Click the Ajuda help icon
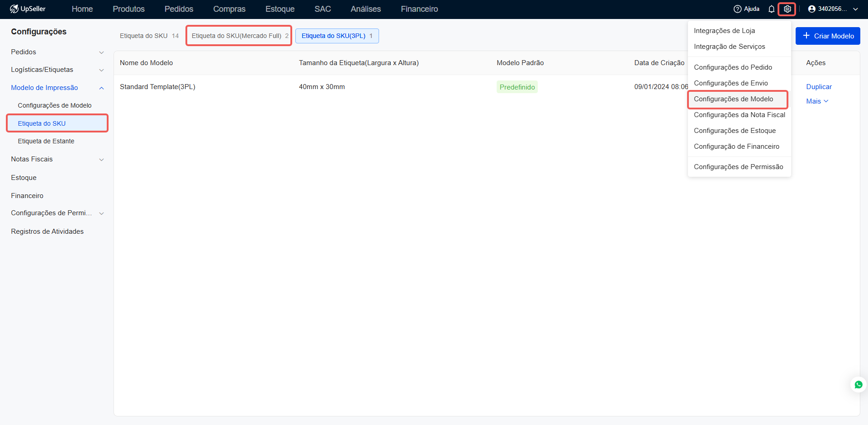Viewport: 868px width, 425px height. click(737, 9)
